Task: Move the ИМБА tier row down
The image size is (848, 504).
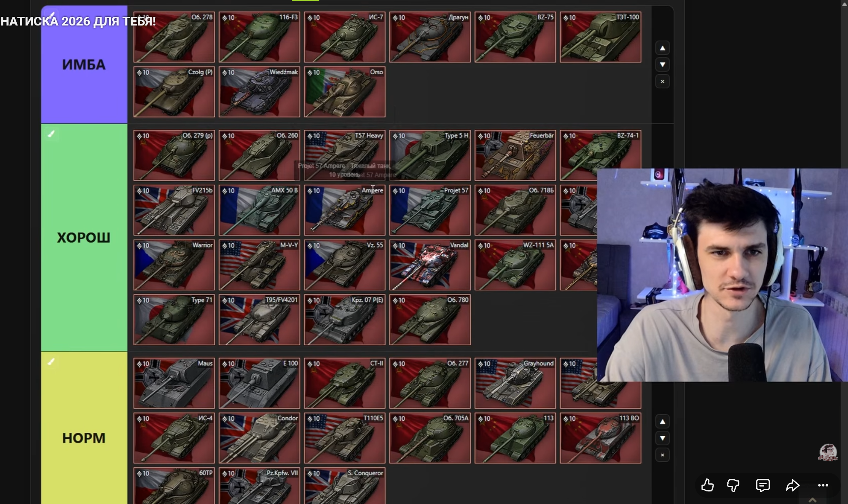Action: [x=662, y=65]
